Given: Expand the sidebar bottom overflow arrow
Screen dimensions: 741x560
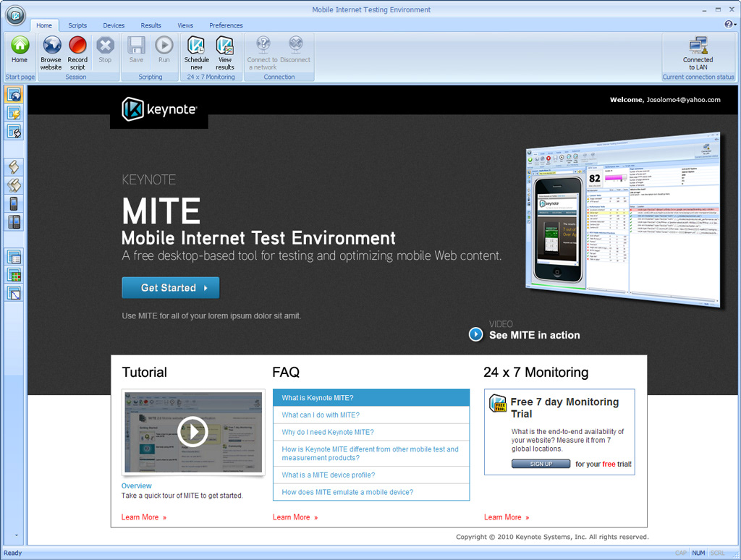Looking at the screenshot, I should point(16,535).
